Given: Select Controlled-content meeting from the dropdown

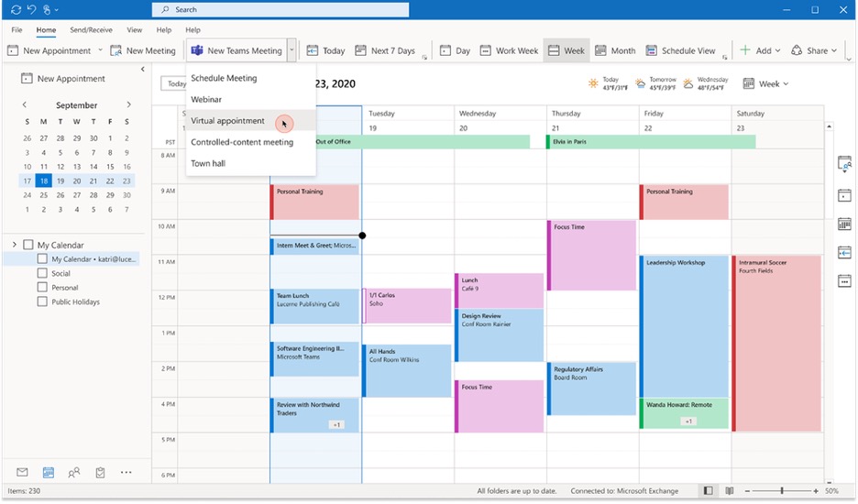Looking at the screenshot, I should tap(242, 142).
